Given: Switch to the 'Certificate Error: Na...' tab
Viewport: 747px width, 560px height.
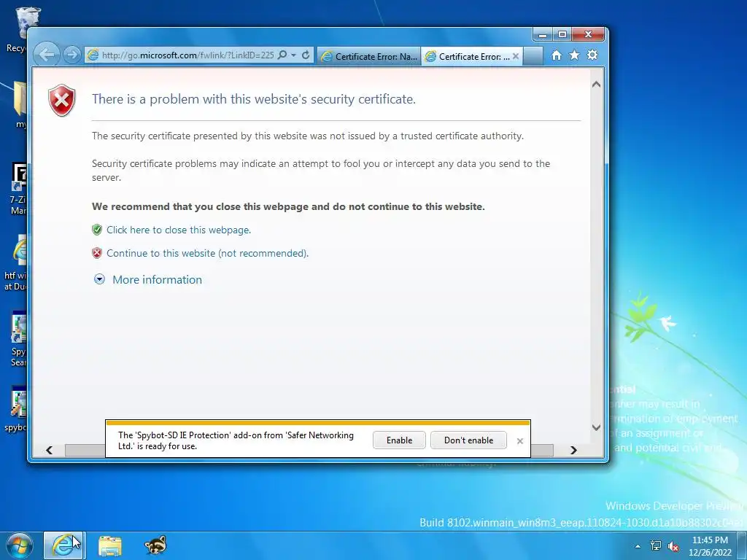Looking at the screenshot, I should (369, 56).
